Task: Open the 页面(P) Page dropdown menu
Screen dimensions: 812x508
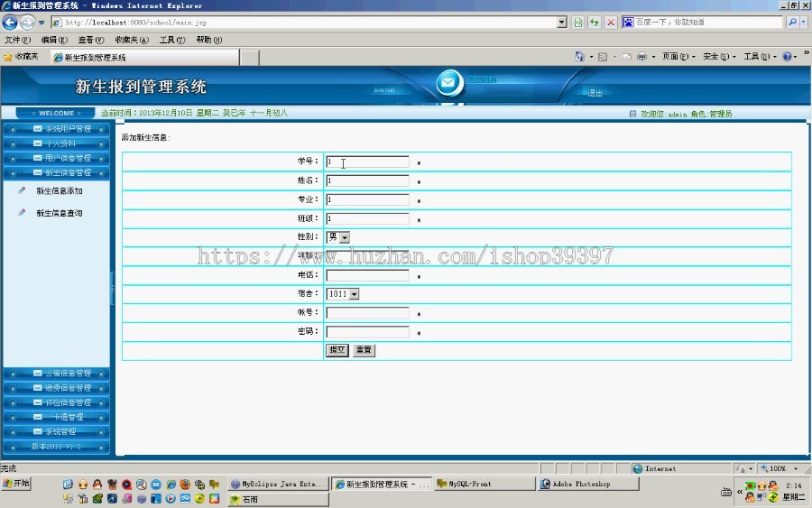Action: (678, 57)
